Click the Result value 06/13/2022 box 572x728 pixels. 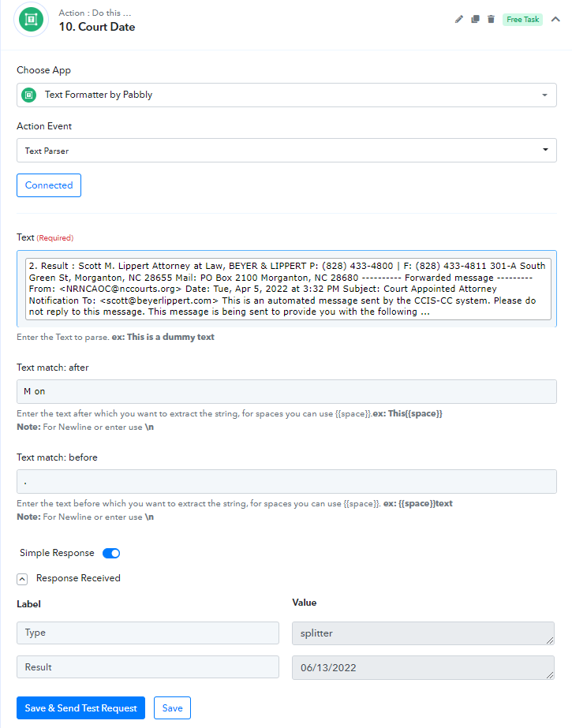[x=423, y=667]
